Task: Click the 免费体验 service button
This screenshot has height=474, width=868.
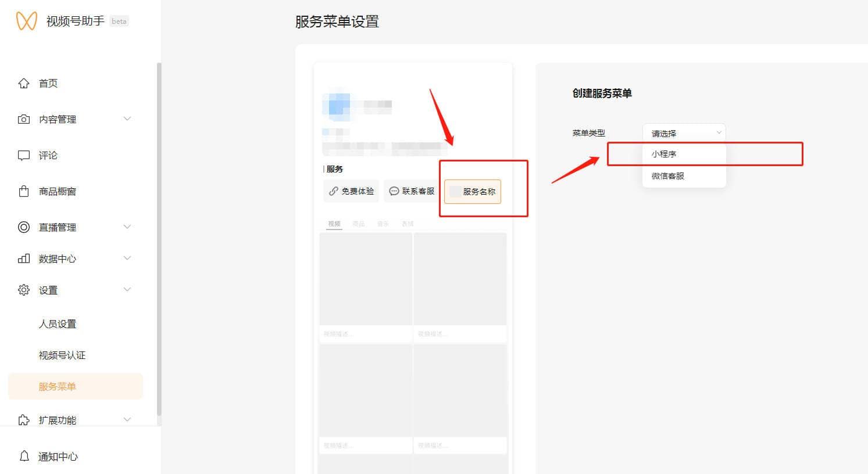Action: pyautogui.click(x=351, y=191)
